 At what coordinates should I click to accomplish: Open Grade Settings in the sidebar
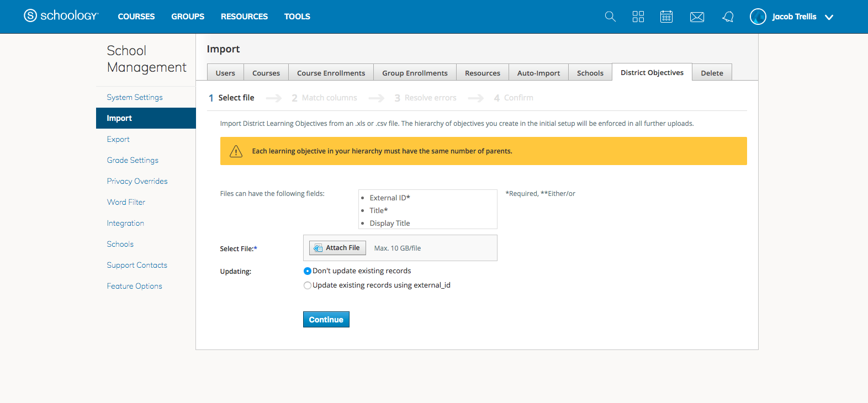133,160
